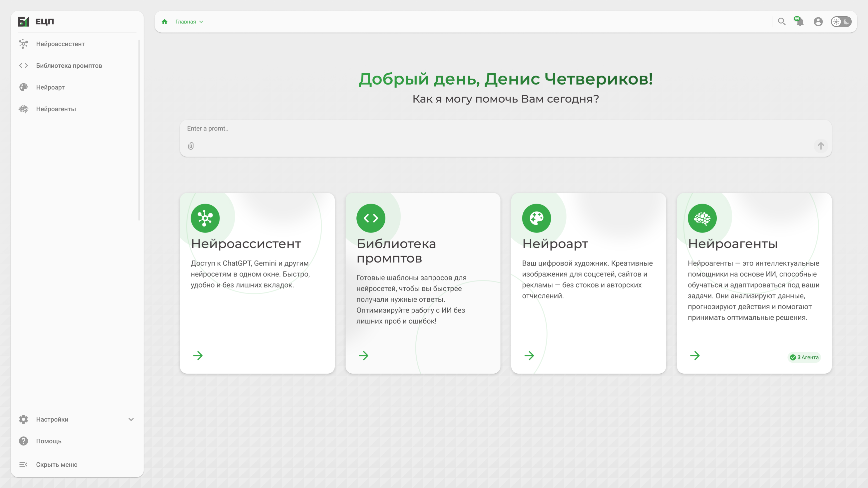Open the Главная breadcrumb dropdown
This screenshot has height=488, width=868.
click(189, 21)
